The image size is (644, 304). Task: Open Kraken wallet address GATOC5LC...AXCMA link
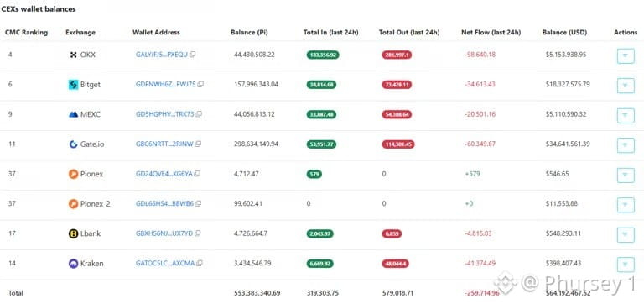tap(165, 263)
